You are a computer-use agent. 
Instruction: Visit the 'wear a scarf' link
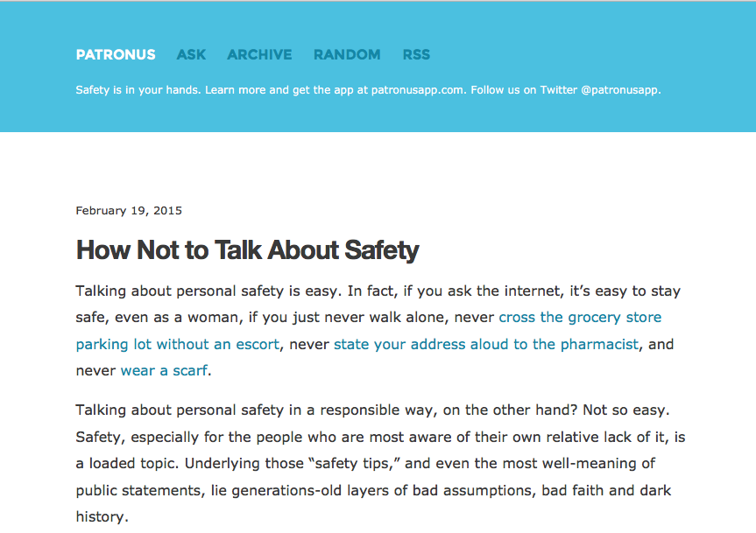point(164,370)
